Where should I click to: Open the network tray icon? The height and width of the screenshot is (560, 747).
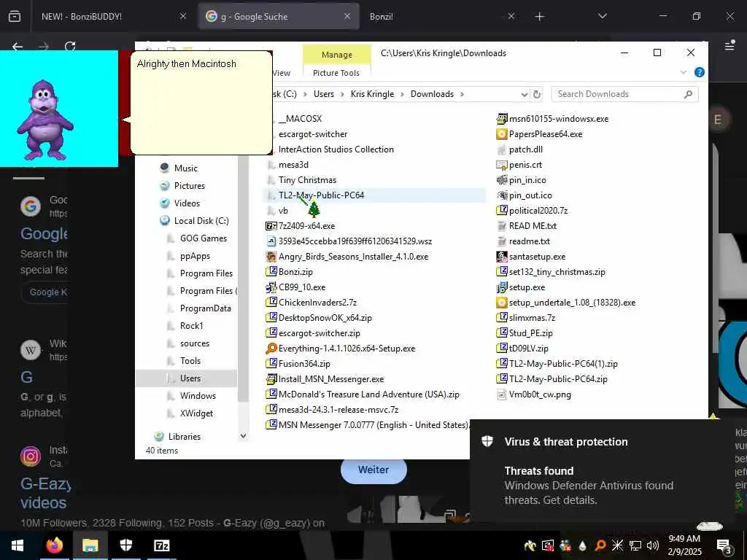(635, 545)
